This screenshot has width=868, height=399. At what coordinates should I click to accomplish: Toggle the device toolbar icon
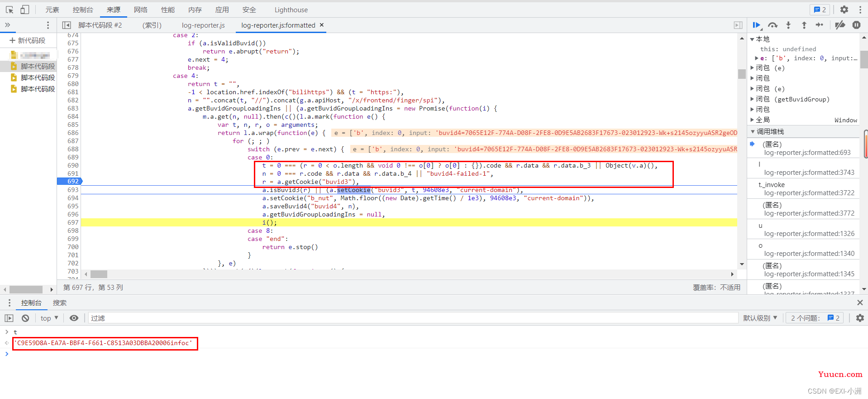click(x=25, y=10)
